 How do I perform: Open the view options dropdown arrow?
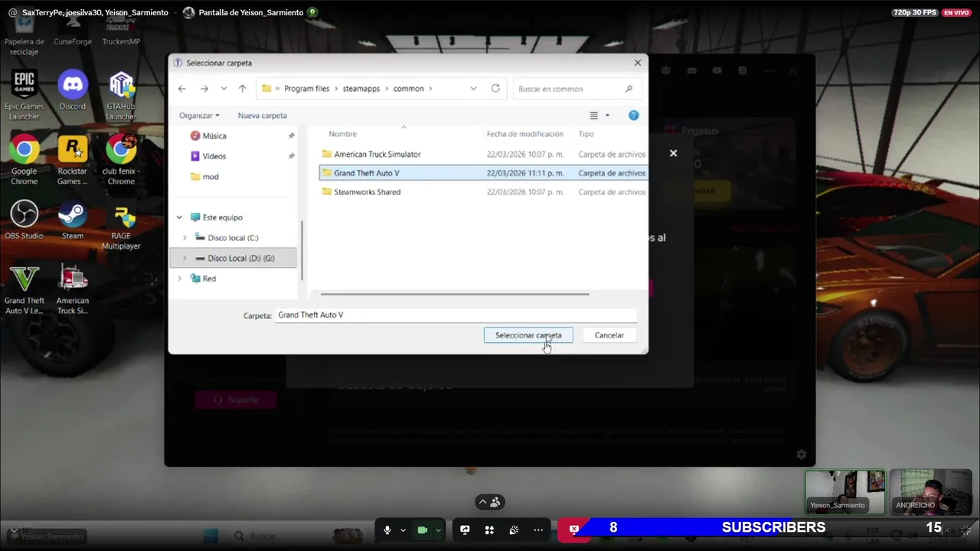[608, 116]
